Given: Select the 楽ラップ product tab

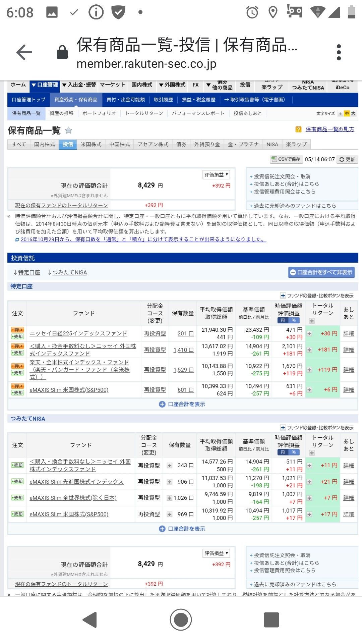Looking at the screenshot, I should click(x=296, y=144).
